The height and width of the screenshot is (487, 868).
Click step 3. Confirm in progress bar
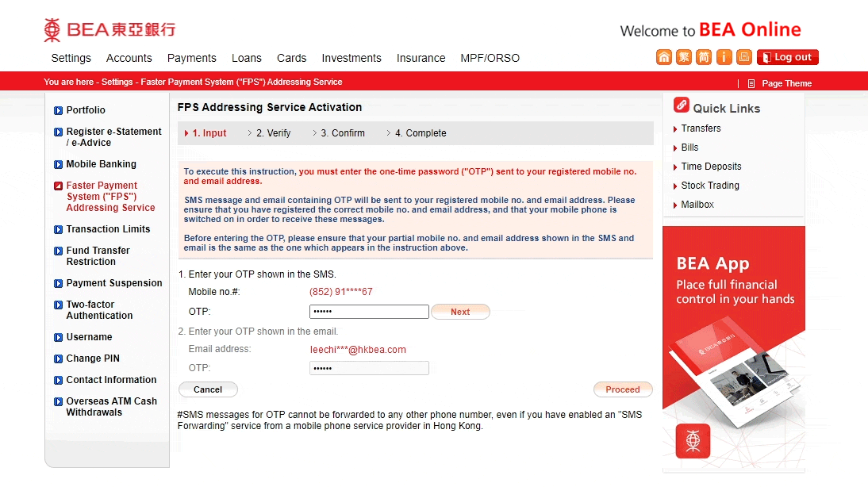(x=343, y=133)
